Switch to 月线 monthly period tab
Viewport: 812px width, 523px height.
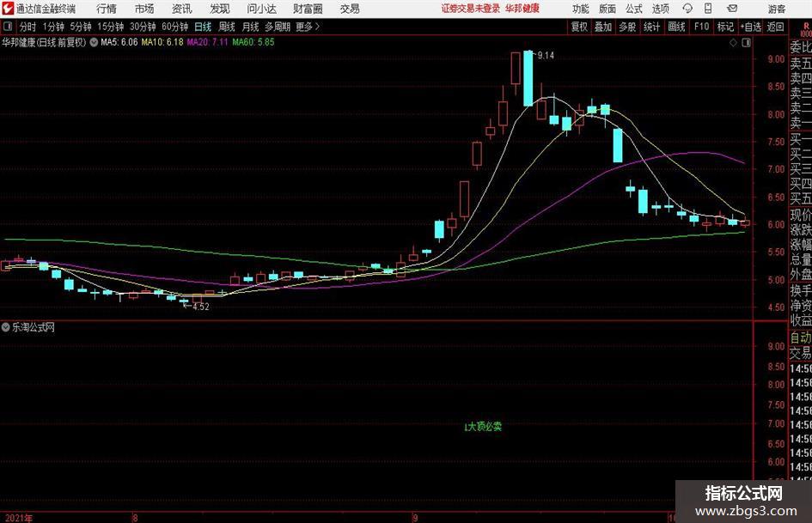tap(251, 27)
